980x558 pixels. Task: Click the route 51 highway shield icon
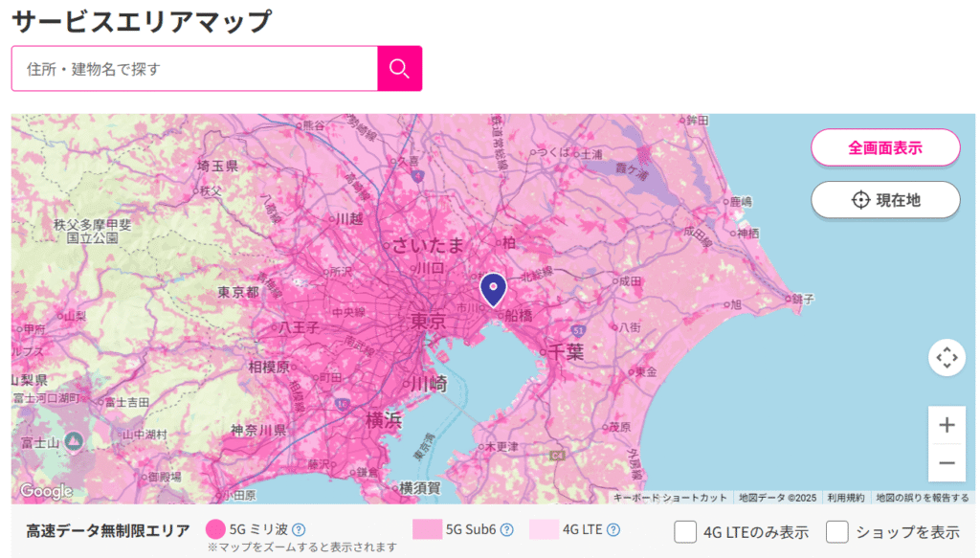(579, 329)
